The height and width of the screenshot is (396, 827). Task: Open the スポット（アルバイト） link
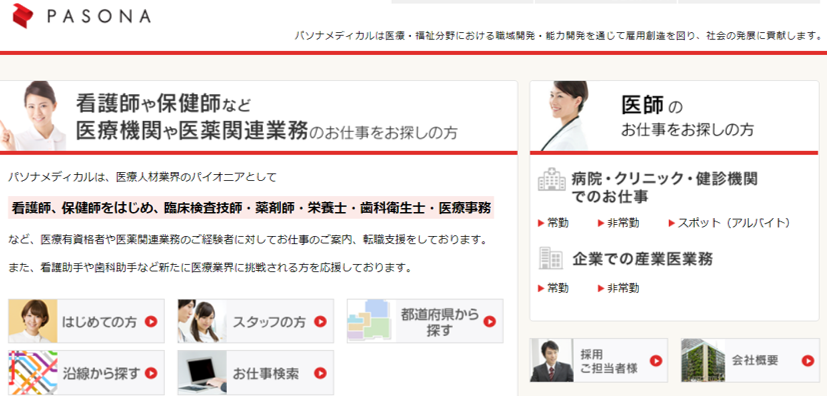(730, 223)
